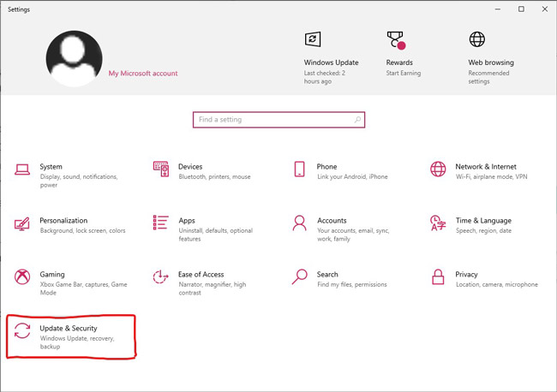Open the Time & Language label
This screenshot has width=557, height=392.
pos(483,221)
